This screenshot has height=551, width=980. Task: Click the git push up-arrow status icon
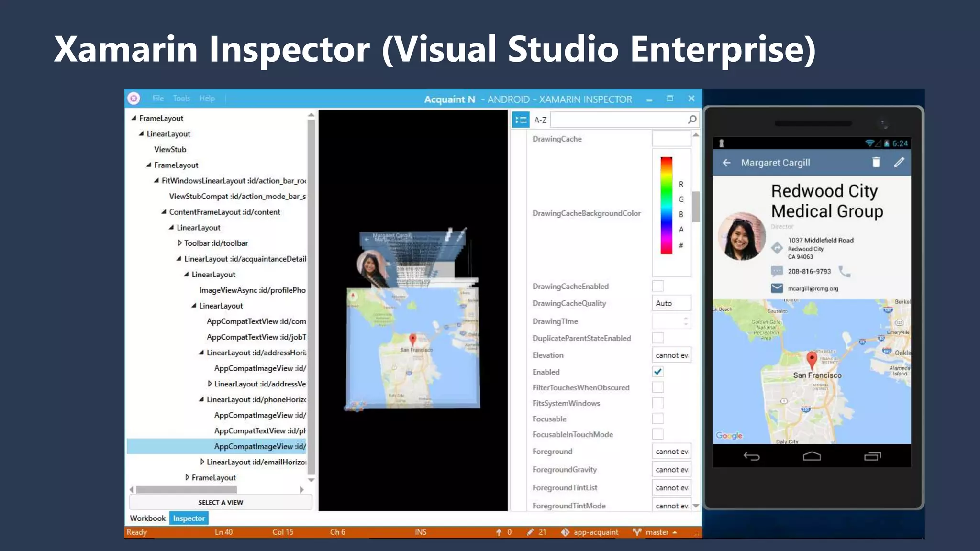click(499, 532)
